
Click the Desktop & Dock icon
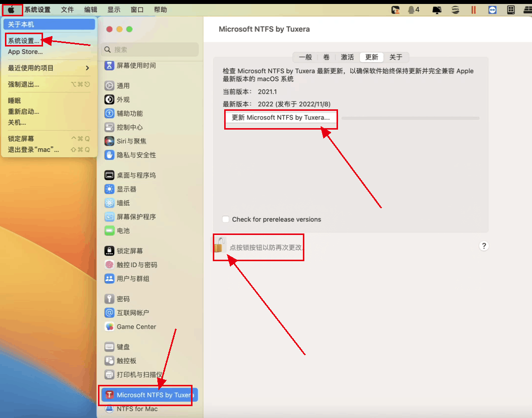click(109, 175)
